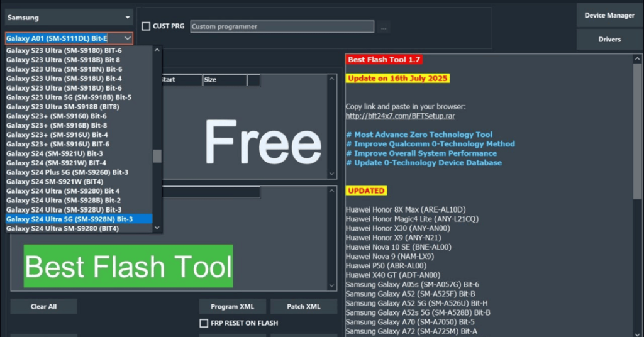
Task: Click the info panel scroll-up arrow
Action: pos(638,59)
